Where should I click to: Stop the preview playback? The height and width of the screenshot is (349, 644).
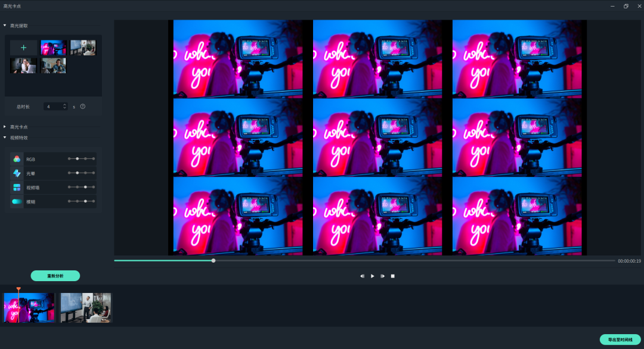coord(393,276)
